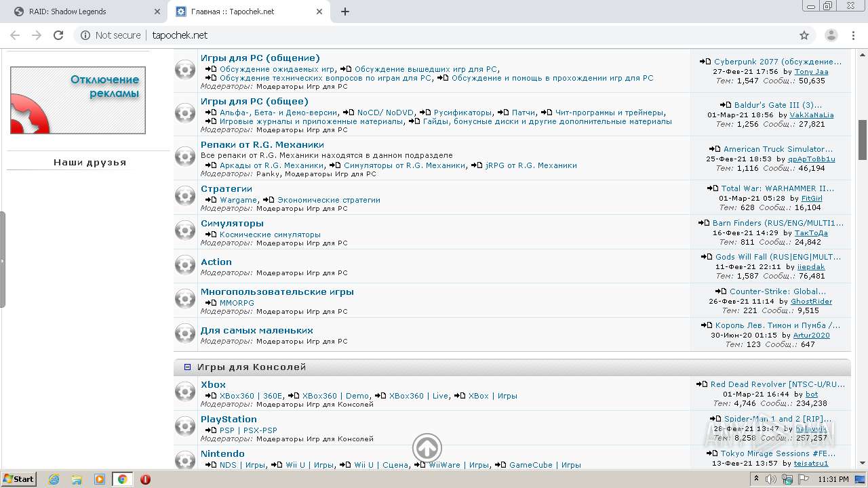
Task: Go back to previous page in Chrome
Action: pos(15,35)
